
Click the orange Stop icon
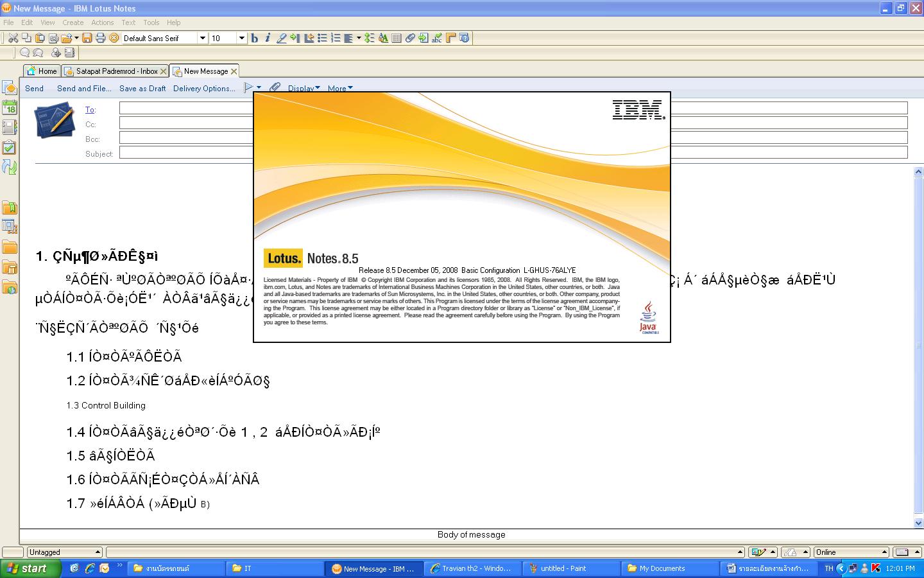pos(114,38)
